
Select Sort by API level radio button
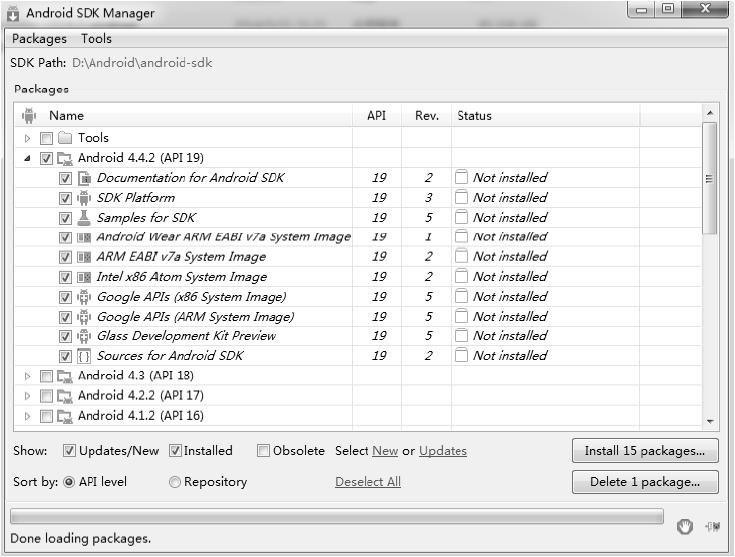(69, 482)
